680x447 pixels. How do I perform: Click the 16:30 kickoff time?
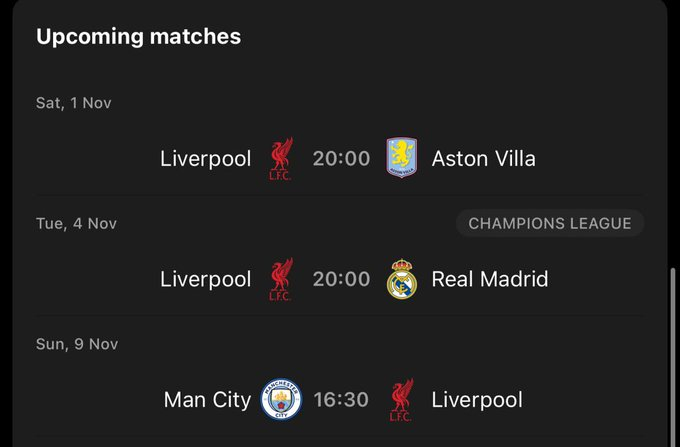coord(341,400)
